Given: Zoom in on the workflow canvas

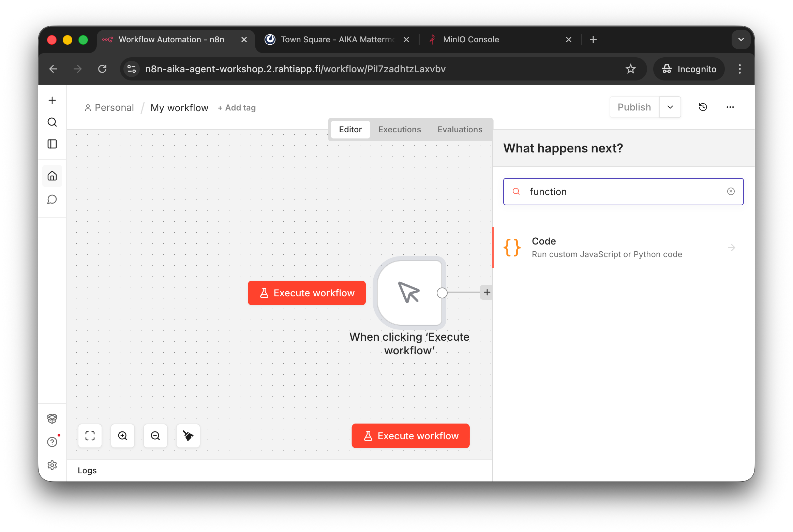Looking at the screenshot, I should click(123, 436).
